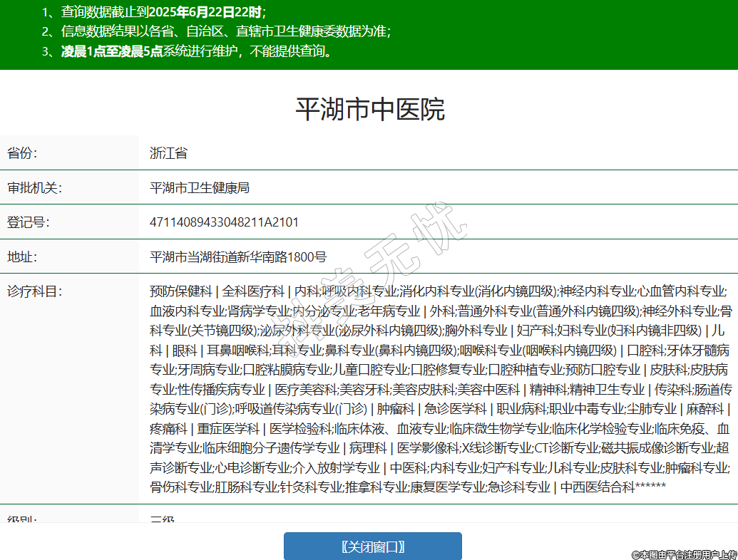Screen dimensions: 738x560
Task: Select the 平湖市卫生健康局 approval authority value
Action: [x=200, y=187]
